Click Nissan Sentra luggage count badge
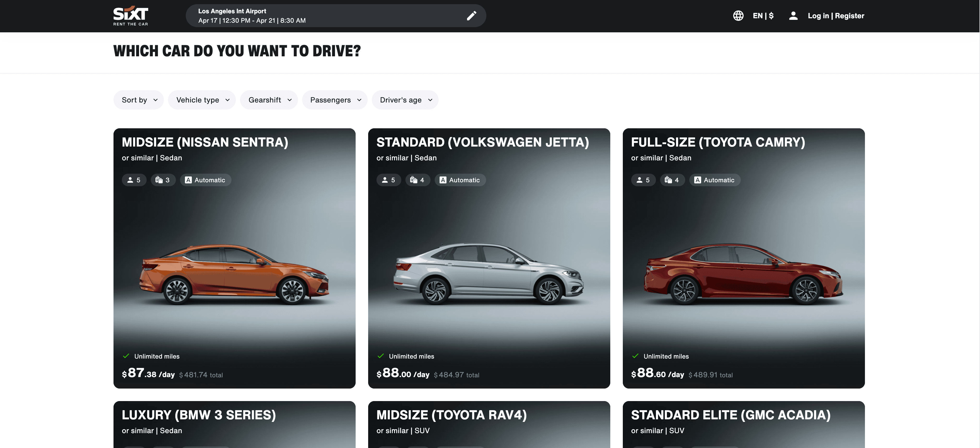This screenshot has width=980, height=448. [x=163, y=180]
